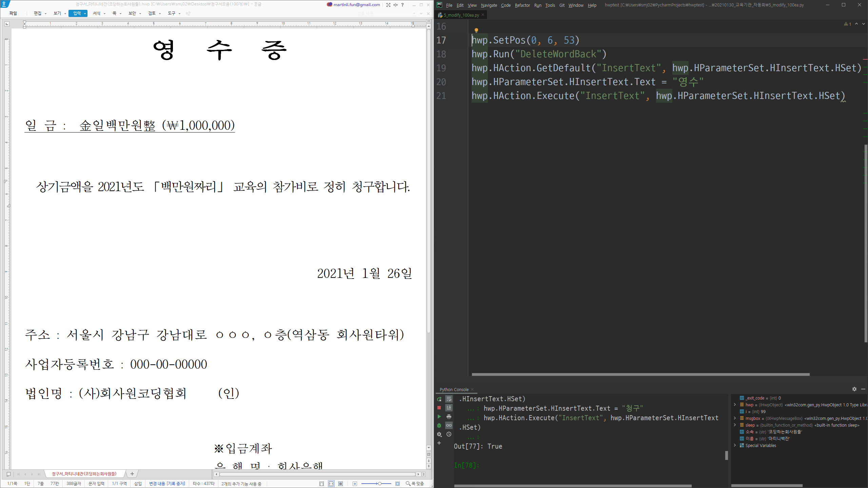This screenshot has width=868, height=488.
Task: Open Python Console settings gear in header
Action: click(x=854, y=389)
